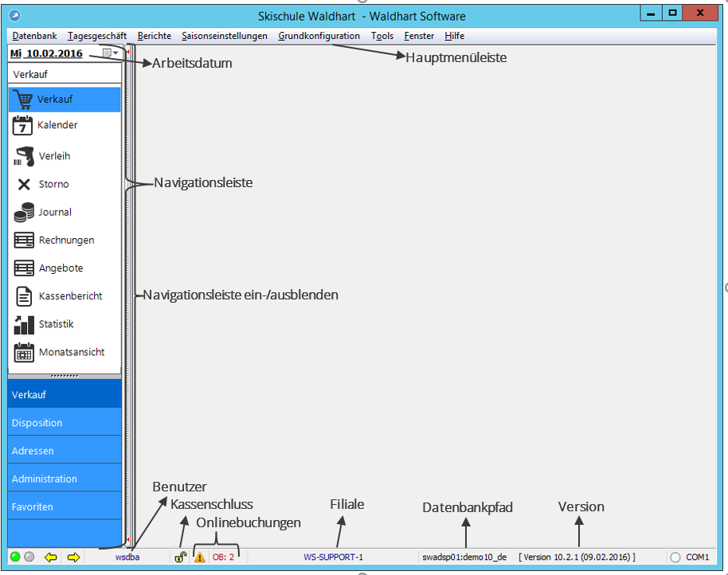
Task: Click the date Mi 10.02.2016
Action: 46,53
